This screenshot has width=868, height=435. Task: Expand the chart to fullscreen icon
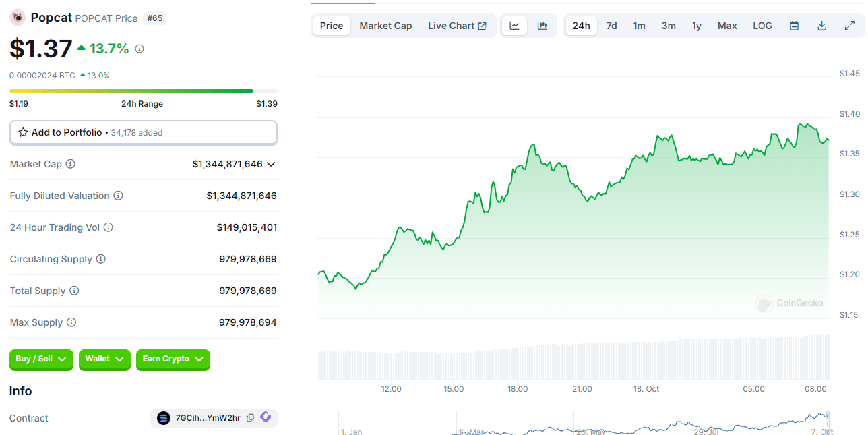849,26
